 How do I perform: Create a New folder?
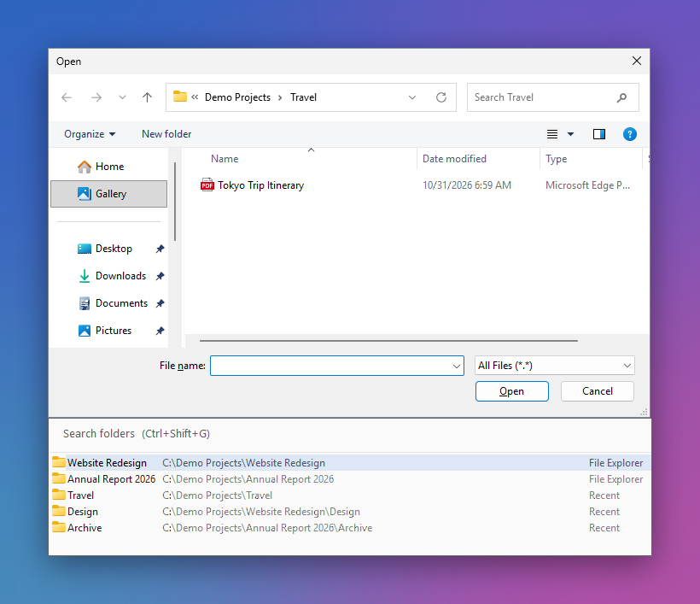click(x=166, y=134)
